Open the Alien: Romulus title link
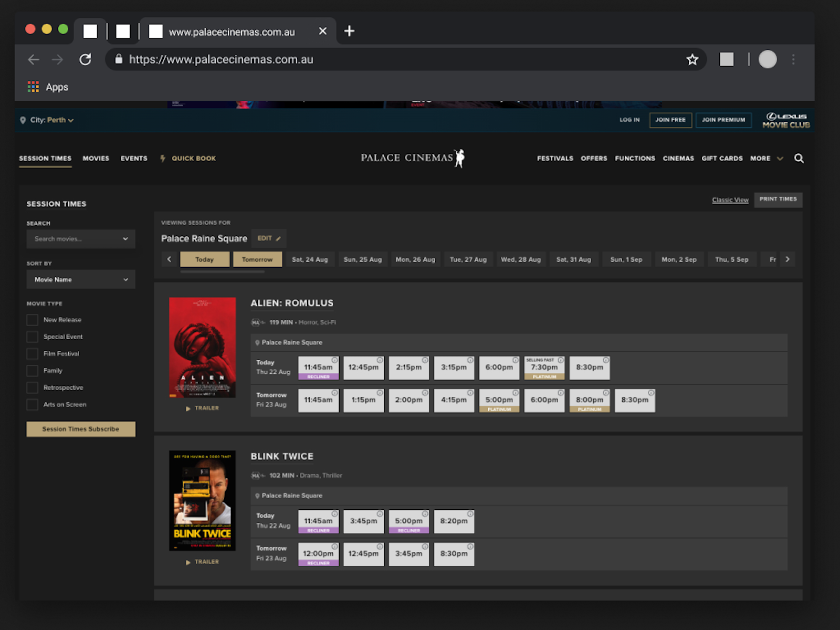 click(x=292, y=303)
